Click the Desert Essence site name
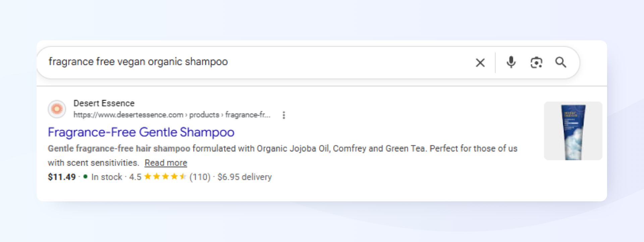Viewport: 644px width, 242px height. pos(104,103)
